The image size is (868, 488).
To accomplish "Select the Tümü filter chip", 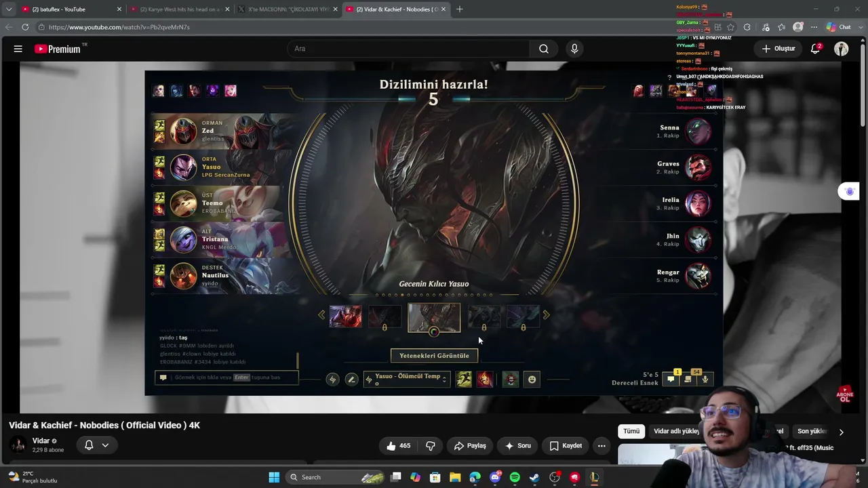I will [631, 431].
